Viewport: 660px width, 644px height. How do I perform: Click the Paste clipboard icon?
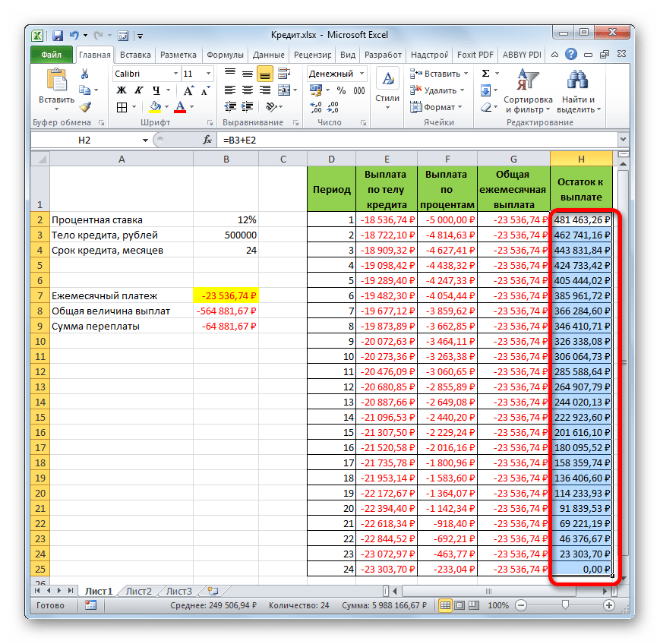[x=56, y=80]
